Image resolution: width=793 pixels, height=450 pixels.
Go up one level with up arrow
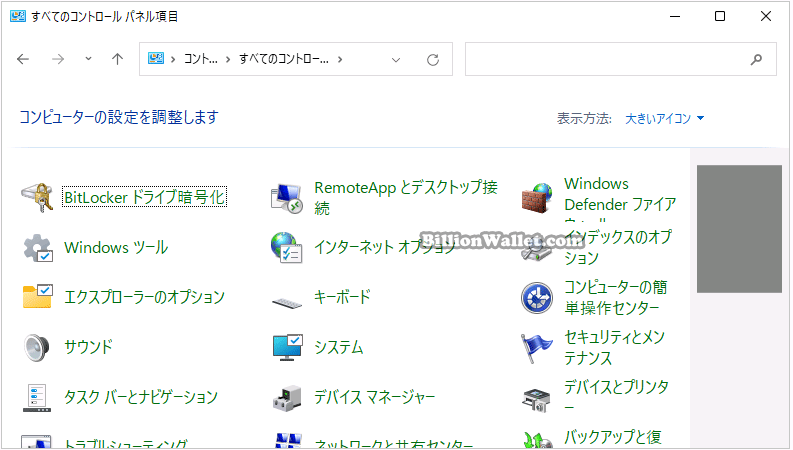click(117, 59)
